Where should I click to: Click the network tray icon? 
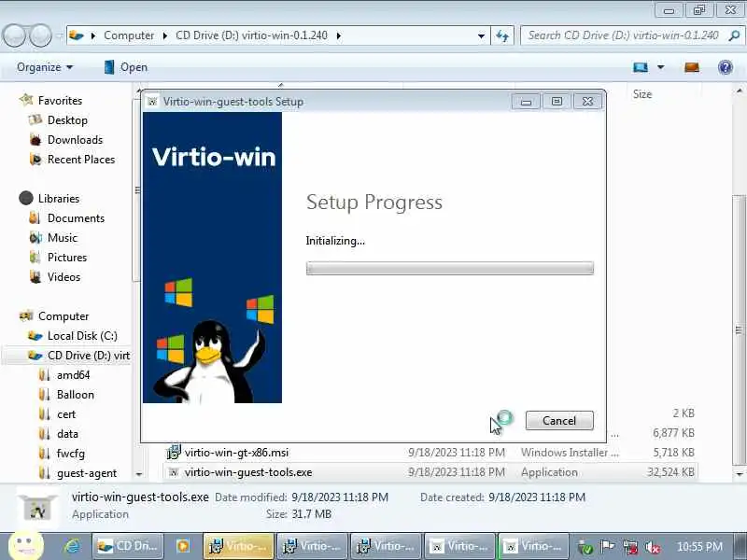[x=630, y=547]
